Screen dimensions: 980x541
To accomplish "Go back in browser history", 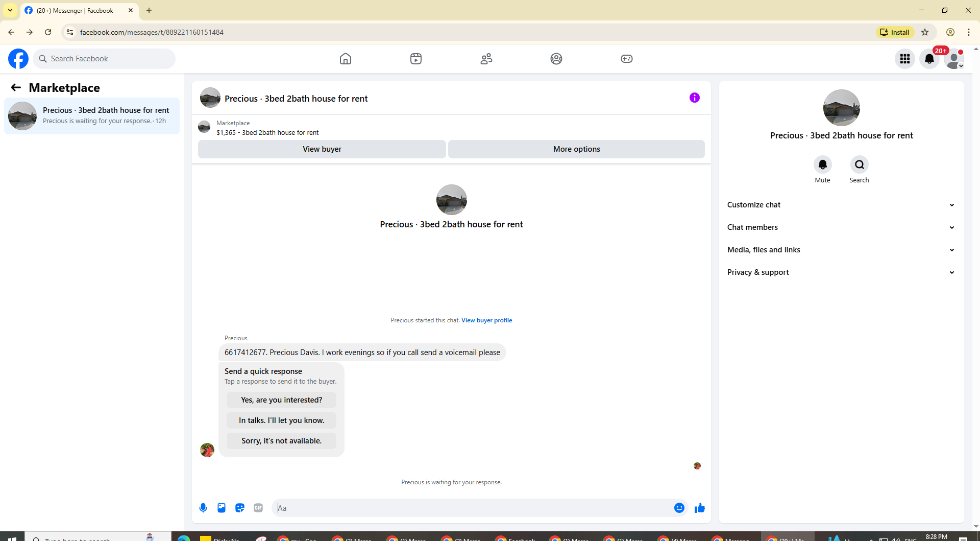I will (11, 32).
